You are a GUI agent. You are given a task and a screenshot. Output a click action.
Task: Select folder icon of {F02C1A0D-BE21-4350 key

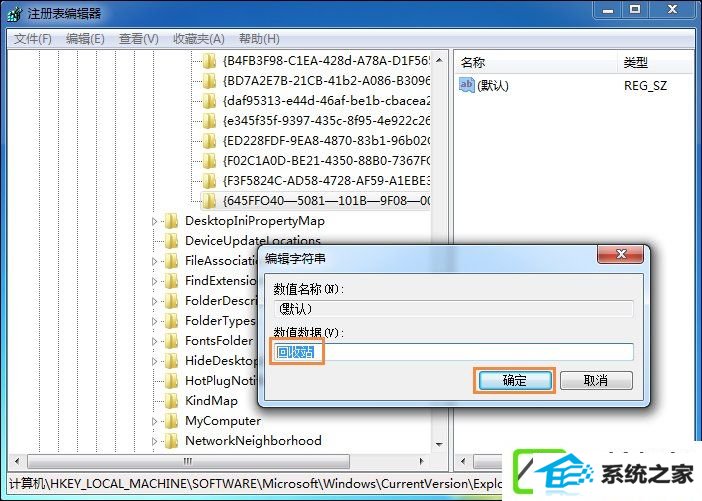(x=209, y=161)
